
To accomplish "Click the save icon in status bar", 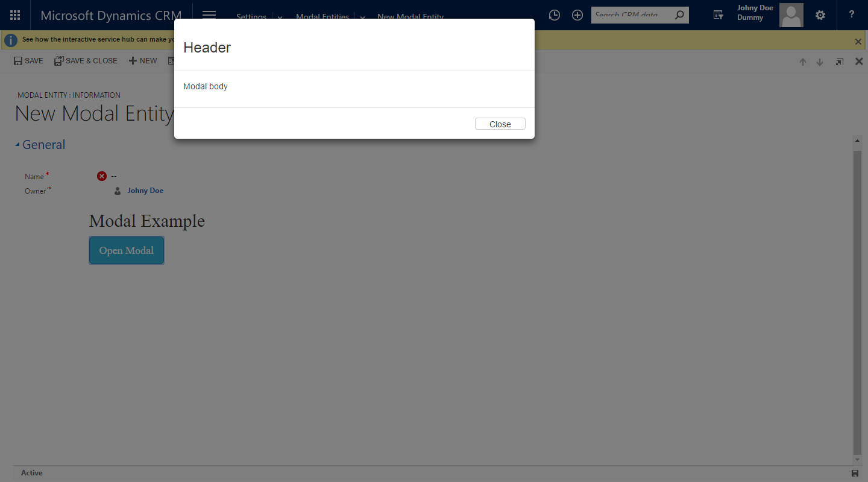I will click(x=855, y=473).
